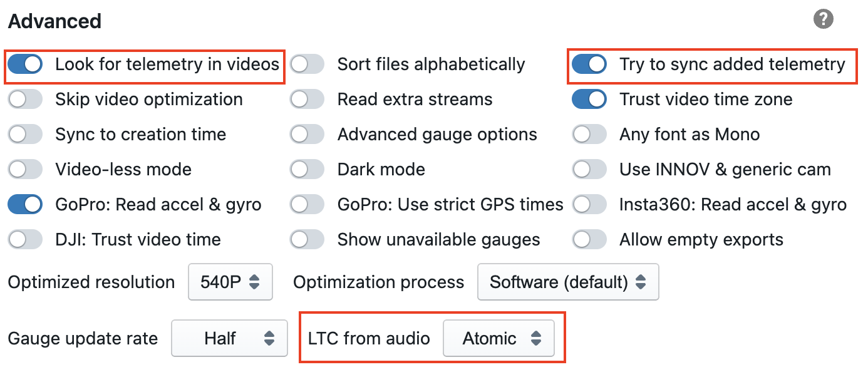The image size is (868, 382).
Task: Enable Any font as Mono
Action: coord(589,134)
